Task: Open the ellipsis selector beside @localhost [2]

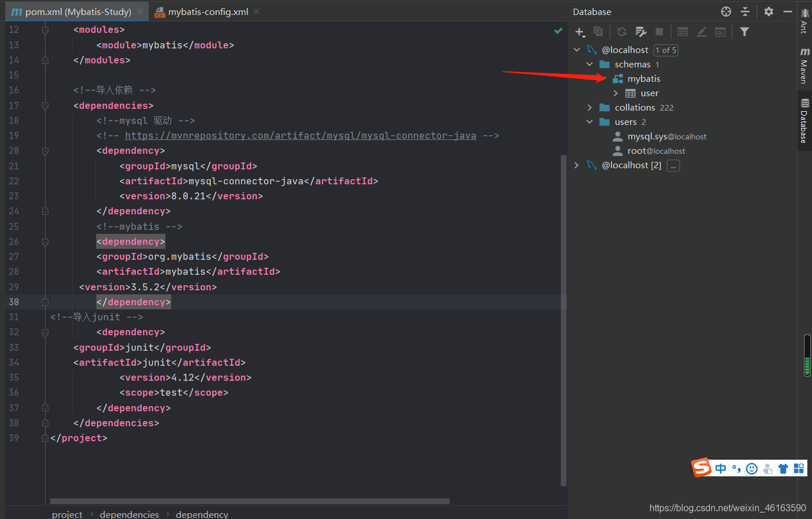Action: click(x=673, y=165)
